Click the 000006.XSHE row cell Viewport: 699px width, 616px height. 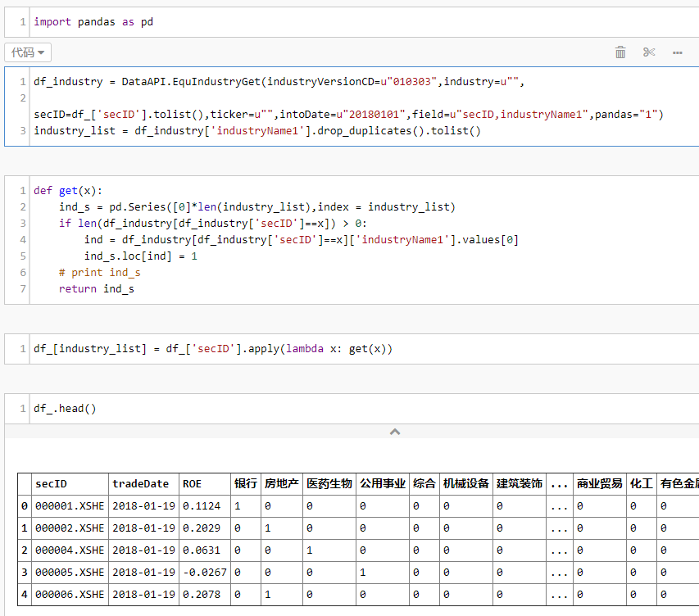70,595
